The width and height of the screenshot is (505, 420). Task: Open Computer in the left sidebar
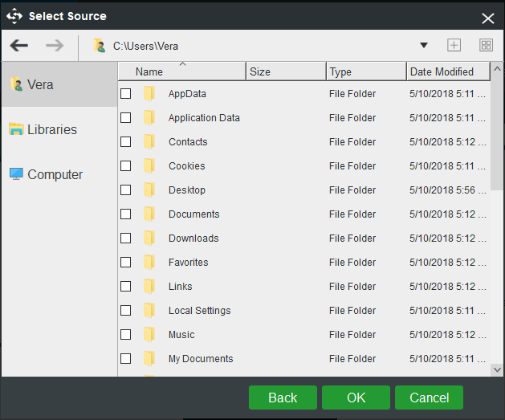pyautogui.click(x=59, y=174)
